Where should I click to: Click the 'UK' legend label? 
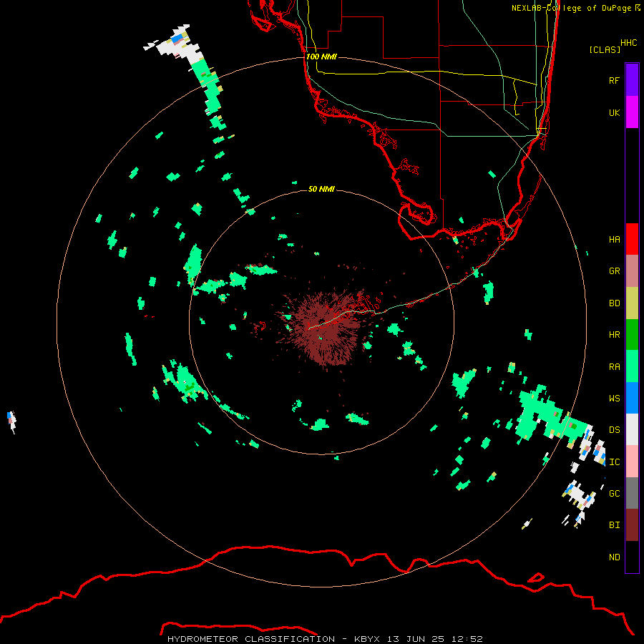[x=614, y=112]
